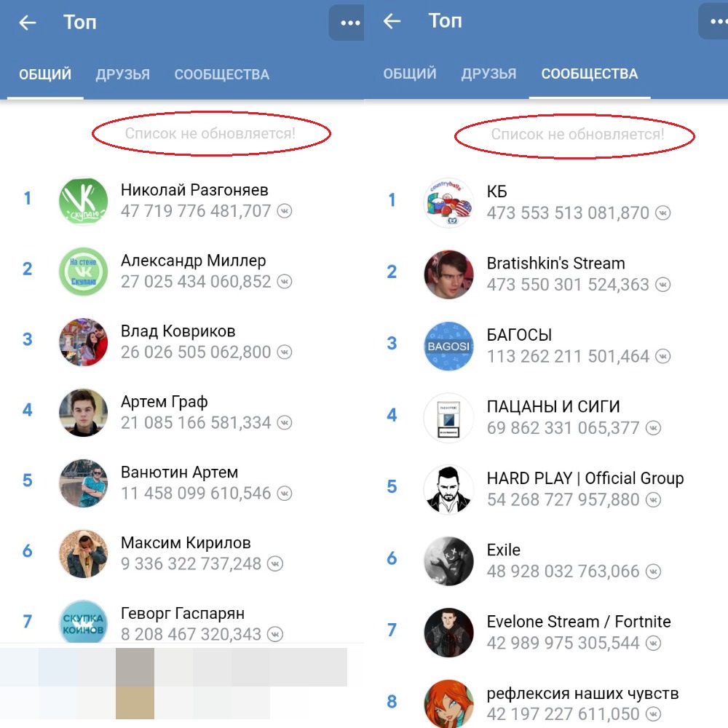Go back using right screen arrow
The width and height of the screenshot is (728, 728).
pos(392,21)
